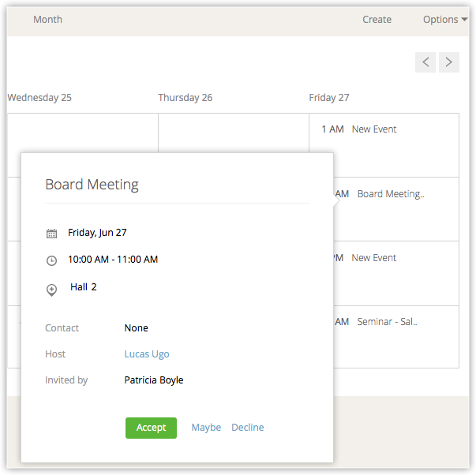The image size is (476, 475).
Task: Go to previous period arrow
Action: point(425,62)
